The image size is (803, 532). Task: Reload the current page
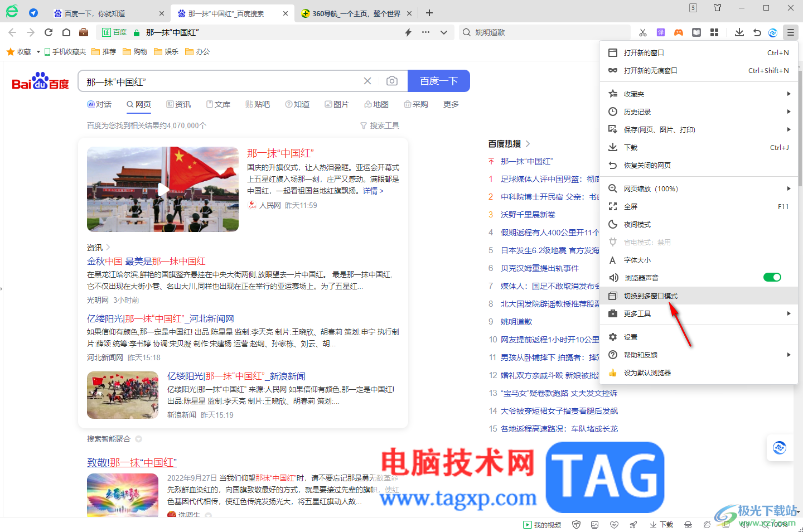point(49,32)
